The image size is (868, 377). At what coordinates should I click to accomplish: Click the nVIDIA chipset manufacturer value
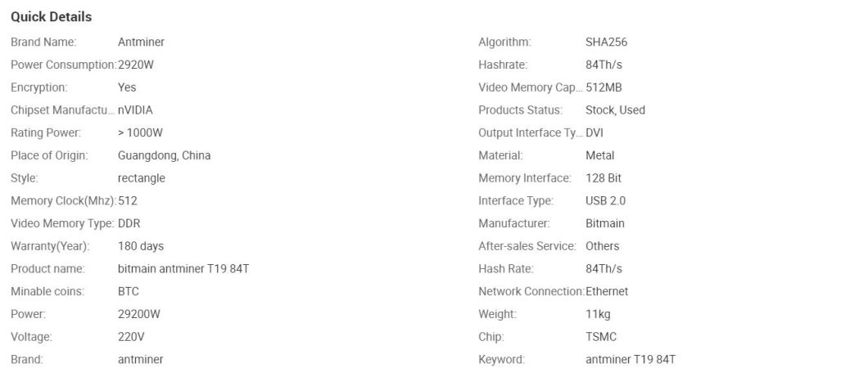coord(135,110)
